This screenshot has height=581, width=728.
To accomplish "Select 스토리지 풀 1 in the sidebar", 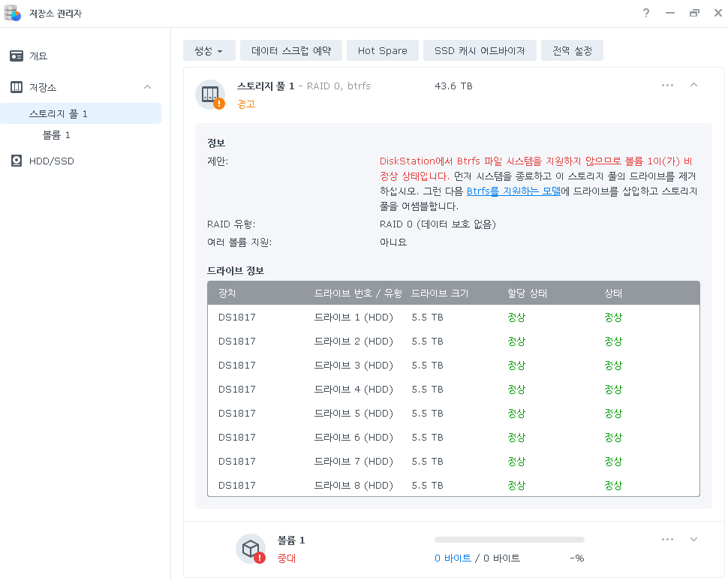I will 81,114.
